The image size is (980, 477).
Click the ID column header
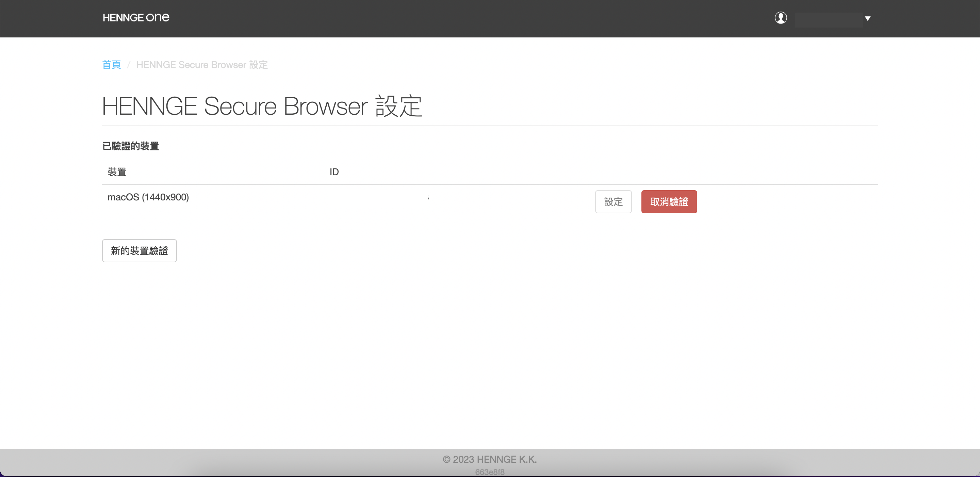click(x=334, y=172)
